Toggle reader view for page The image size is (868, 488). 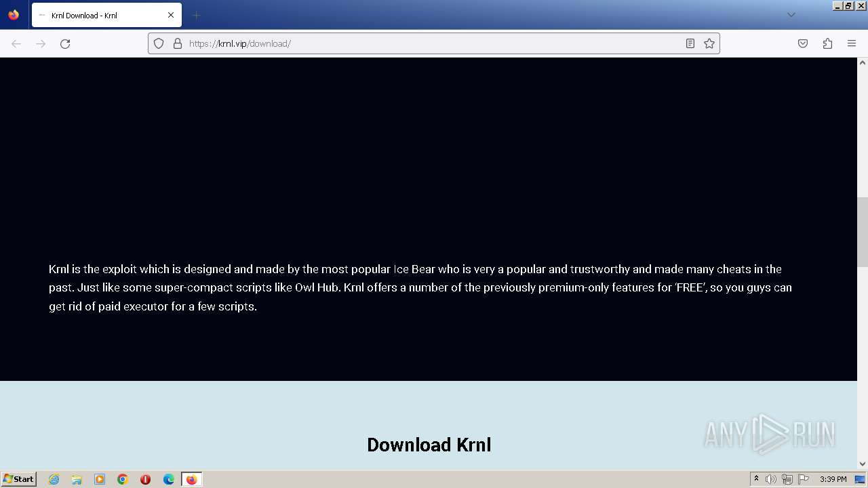[x=690, y=43]
